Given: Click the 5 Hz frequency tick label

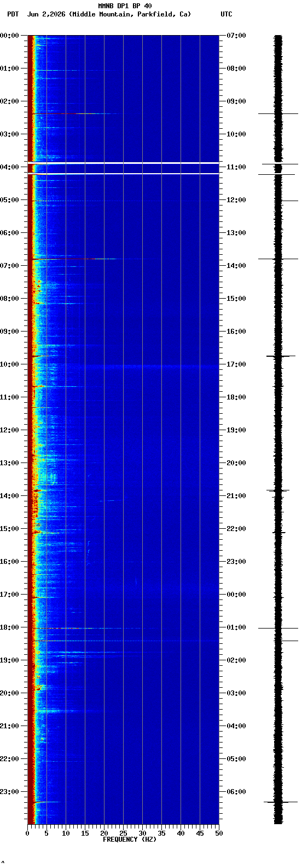Looking at the screenshot, I should 47,833.
